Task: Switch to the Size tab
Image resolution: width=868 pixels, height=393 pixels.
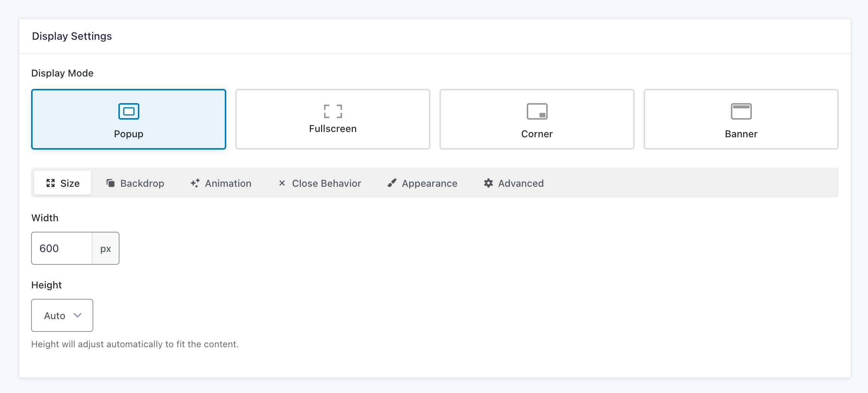Action: click(63, 183)
